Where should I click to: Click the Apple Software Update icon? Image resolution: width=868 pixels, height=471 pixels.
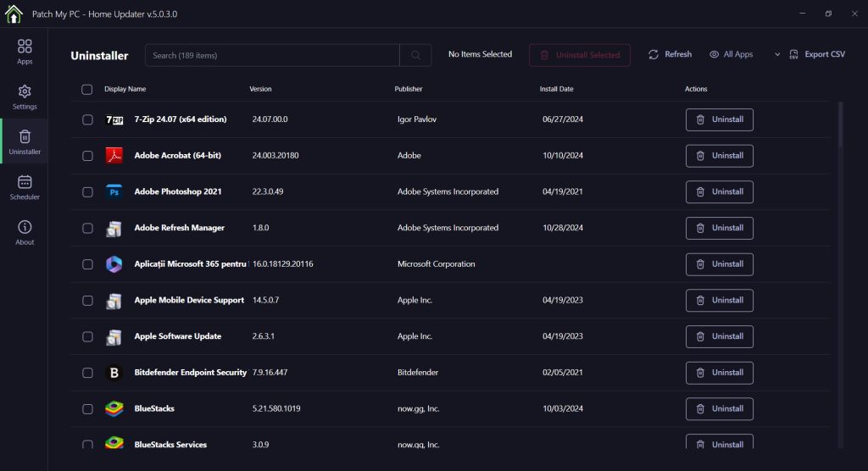pos(114,336)
